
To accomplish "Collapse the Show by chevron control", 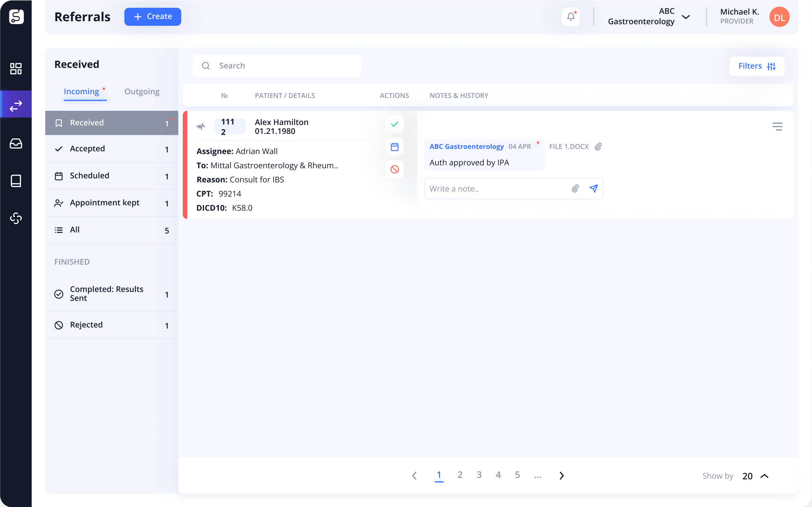I will click(x=765, y=476).
